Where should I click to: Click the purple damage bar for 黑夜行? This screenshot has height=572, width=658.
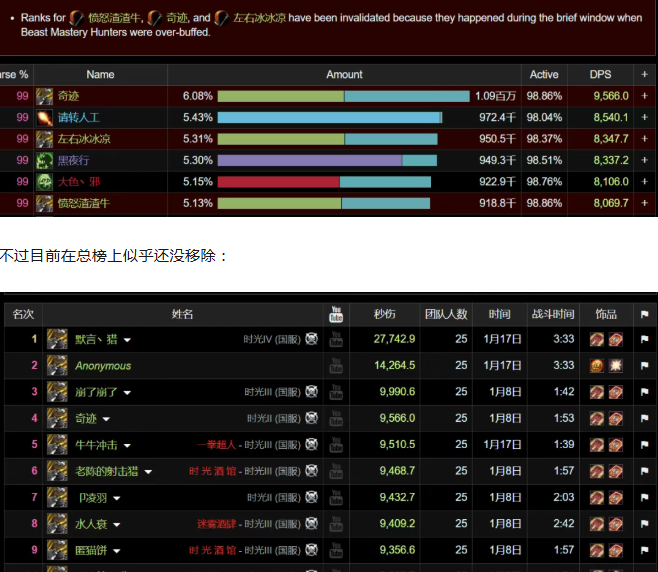point(309,160)
